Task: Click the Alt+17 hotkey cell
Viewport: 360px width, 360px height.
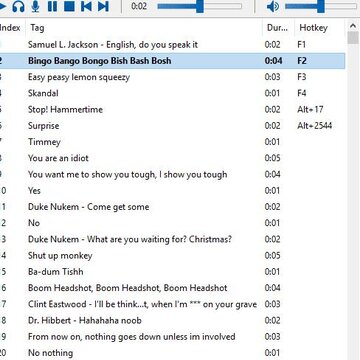Action: click(310, 110)
